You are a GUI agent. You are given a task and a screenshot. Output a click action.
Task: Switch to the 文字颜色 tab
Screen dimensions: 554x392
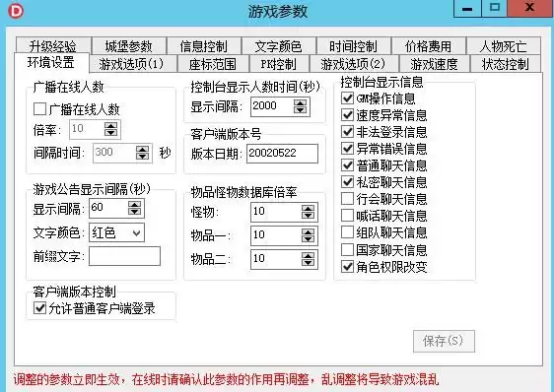(279, 45)
